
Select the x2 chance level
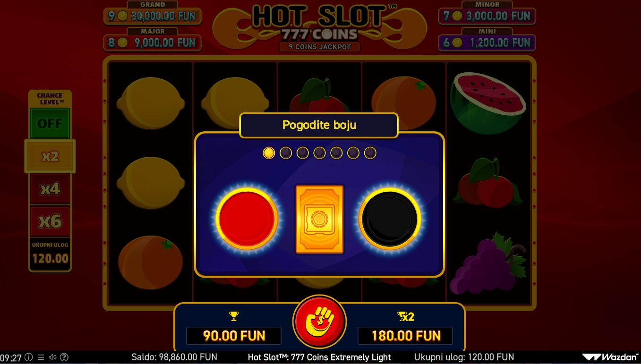tap(50, 156)
